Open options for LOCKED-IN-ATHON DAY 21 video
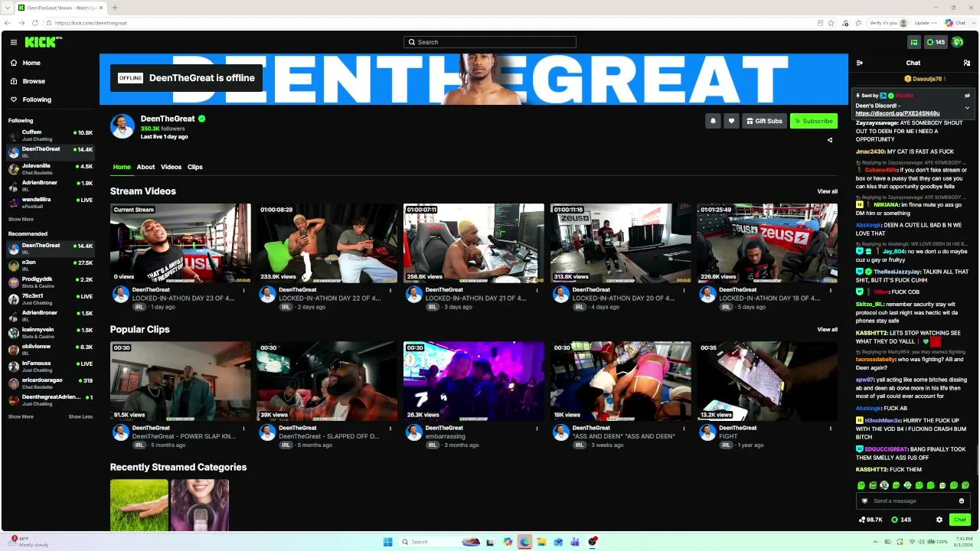Screen dimensions: 980x551 pos(537,290)
